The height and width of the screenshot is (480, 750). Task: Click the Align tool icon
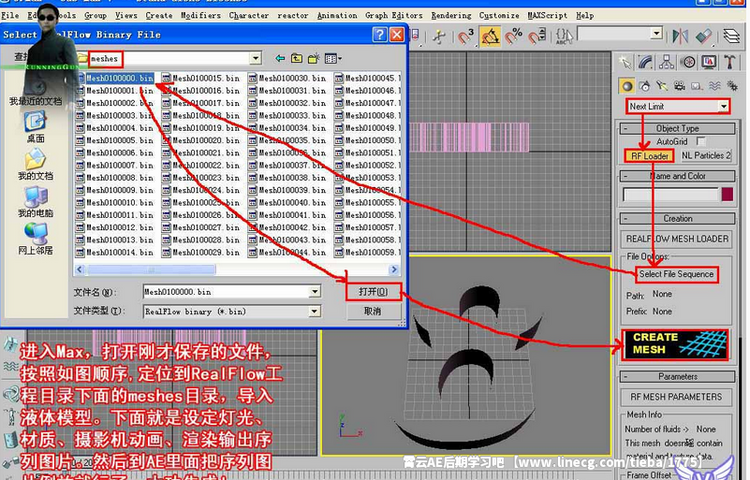704,36
